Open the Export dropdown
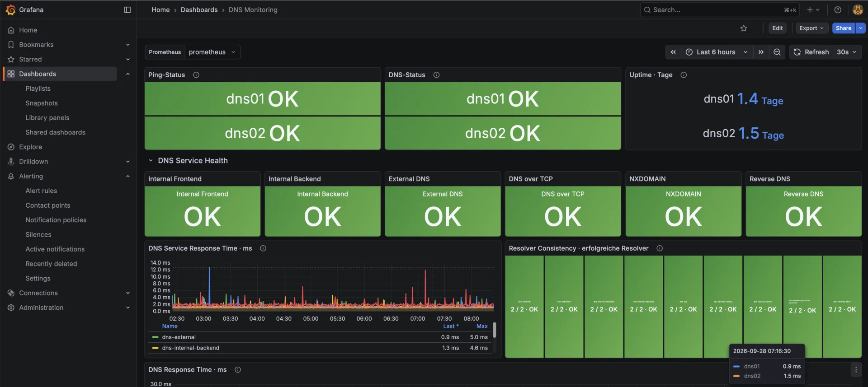The height and width of the screenshot is (387, 868). 812,28
